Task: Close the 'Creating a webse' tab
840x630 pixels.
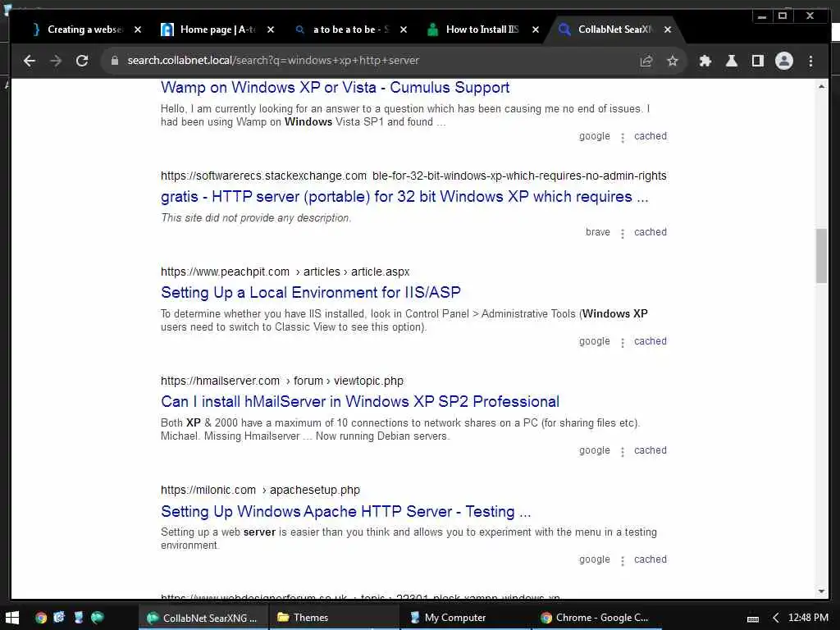Action: (x=138, y=30)
